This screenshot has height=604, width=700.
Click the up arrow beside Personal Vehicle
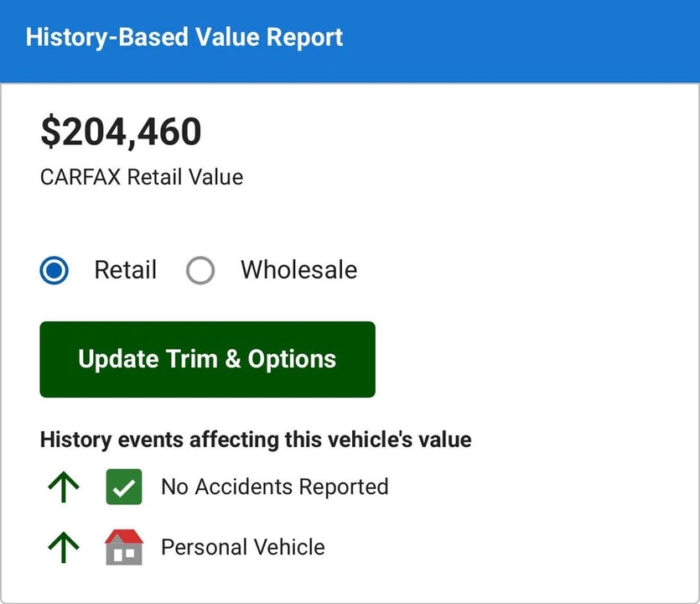pos(64,547)
